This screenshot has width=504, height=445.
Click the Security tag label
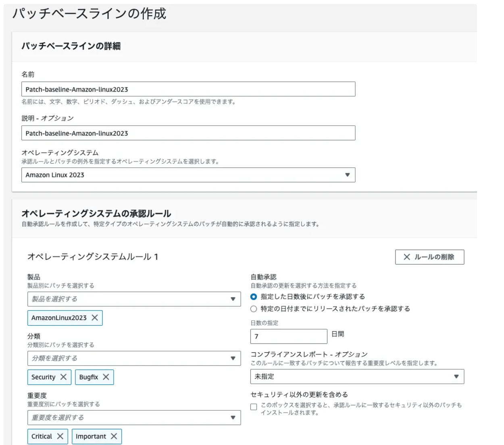point(43,377)
